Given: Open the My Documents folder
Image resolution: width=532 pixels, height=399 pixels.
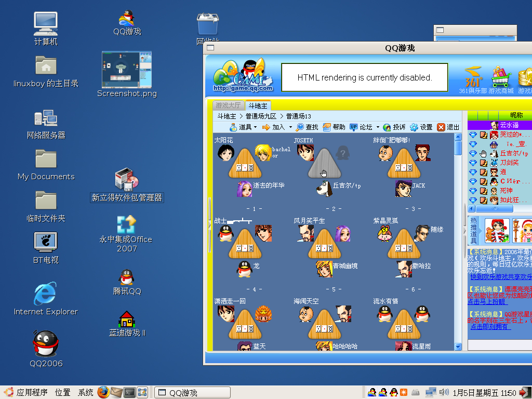Looking at the screenshot, I should pyautogui.click(x=46, y=165).
